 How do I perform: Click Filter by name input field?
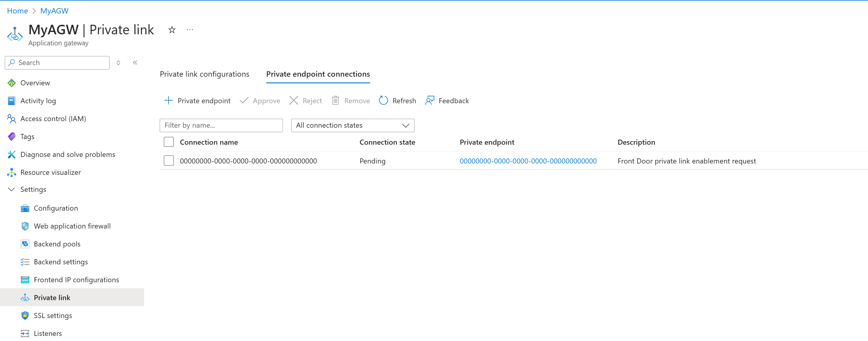pos(221,125)
